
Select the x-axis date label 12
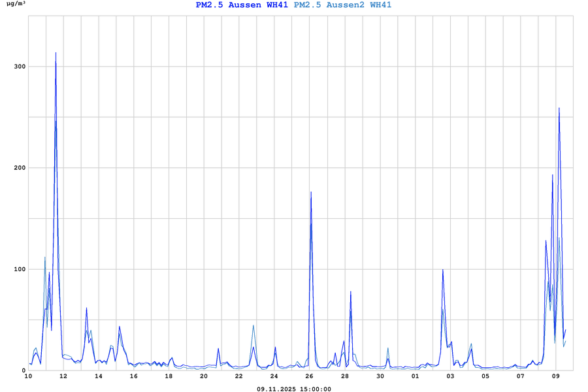coord(63,376)
